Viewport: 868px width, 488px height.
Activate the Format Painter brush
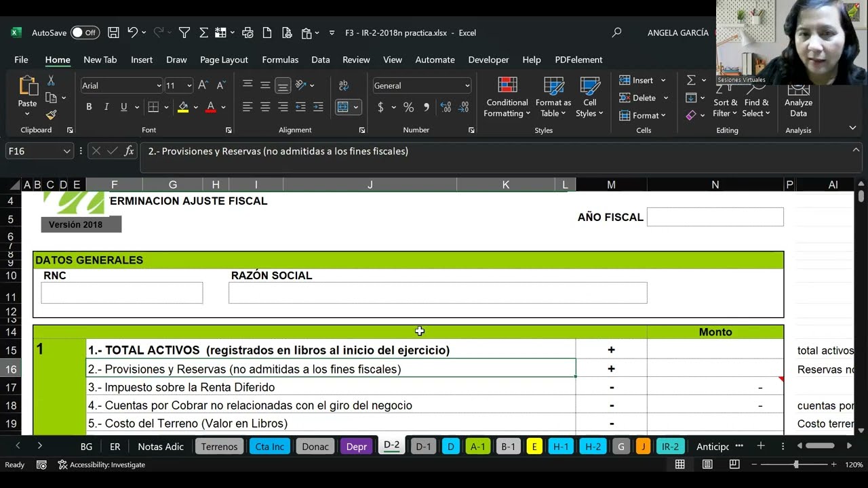click(x=51, y=115)
